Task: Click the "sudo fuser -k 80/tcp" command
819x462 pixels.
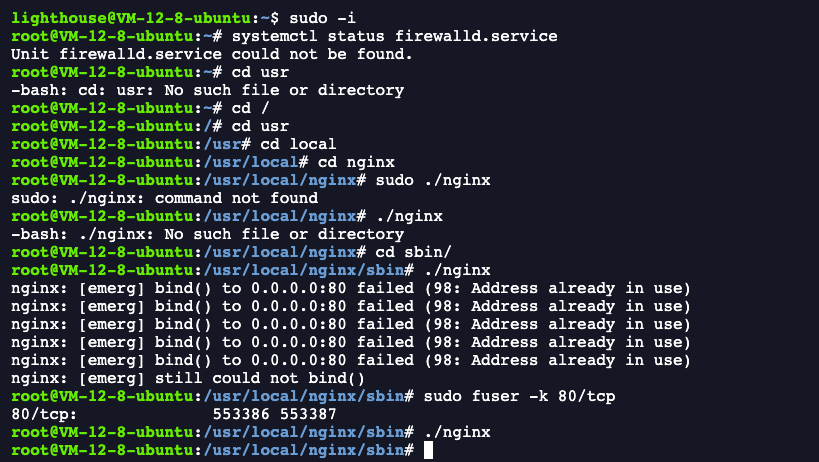Action: (x=520, y=396)
